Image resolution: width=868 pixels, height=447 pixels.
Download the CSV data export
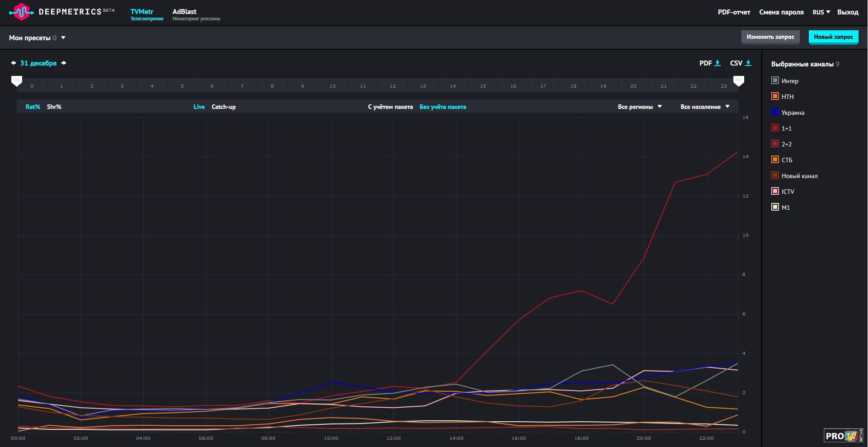(x=741, y=63)
